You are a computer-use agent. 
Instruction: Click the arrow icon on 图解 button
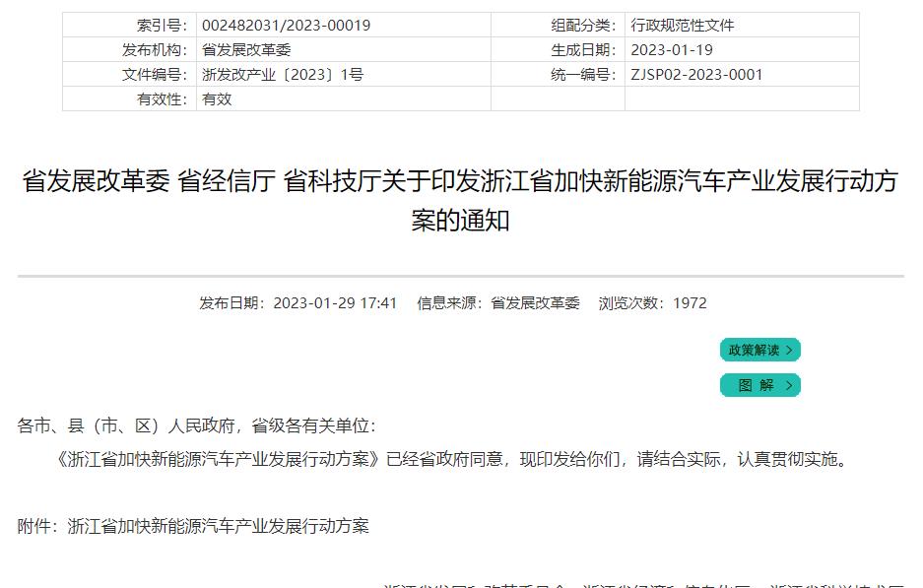[x=792, y=385]
